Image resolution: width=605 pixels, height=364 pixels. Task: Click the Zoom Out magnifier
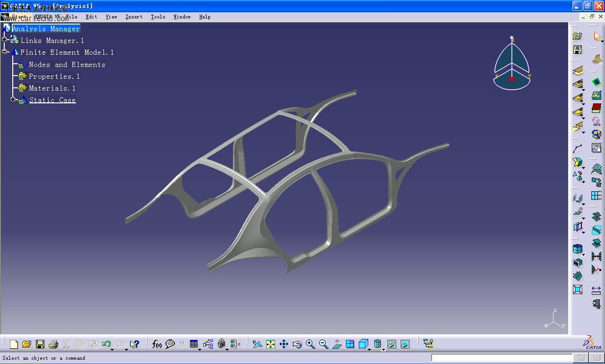click(323, 344)
